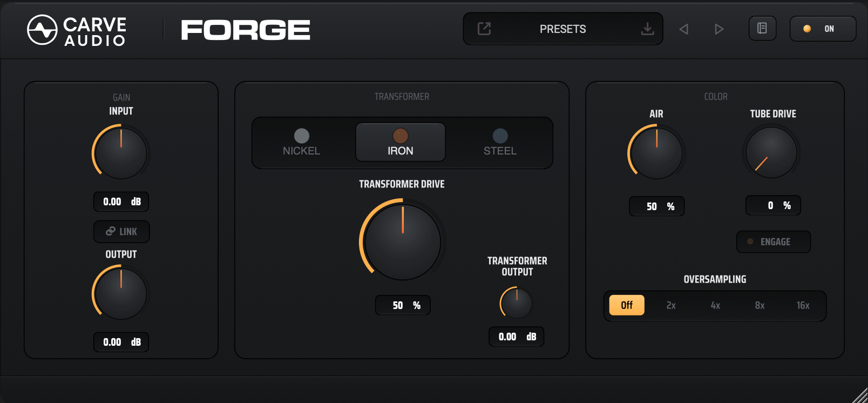Select the STEEL transformer type
Viewport: 868px width, 403px height.
(x=500, y=142)
